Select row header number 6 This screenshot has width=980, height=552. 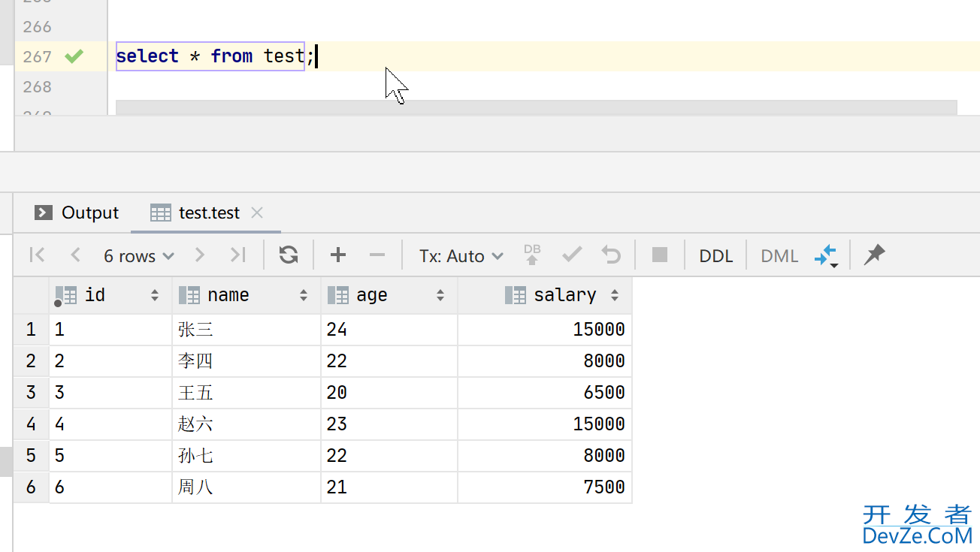31,487
